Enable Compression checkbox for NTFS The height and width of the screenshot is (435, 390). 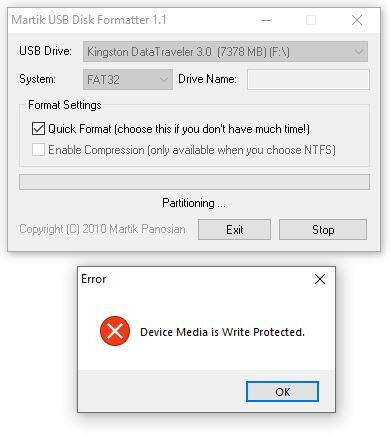coord(38,150)
